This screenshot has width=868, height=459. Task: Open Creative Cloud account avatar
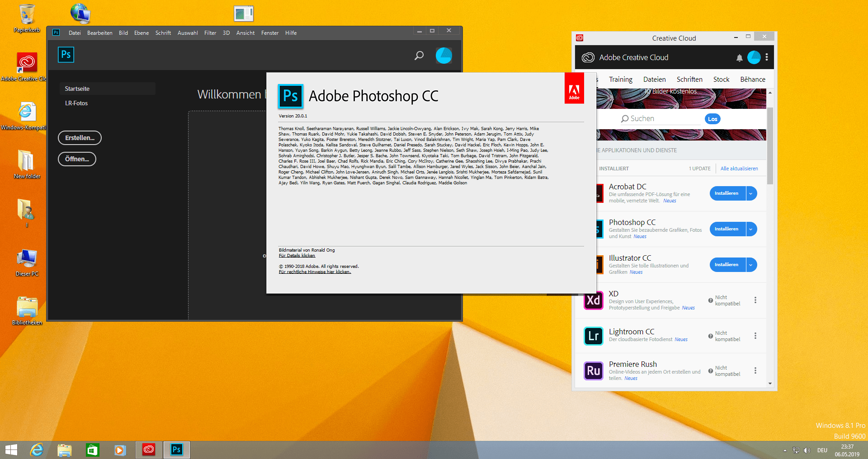tap(754, 57)
